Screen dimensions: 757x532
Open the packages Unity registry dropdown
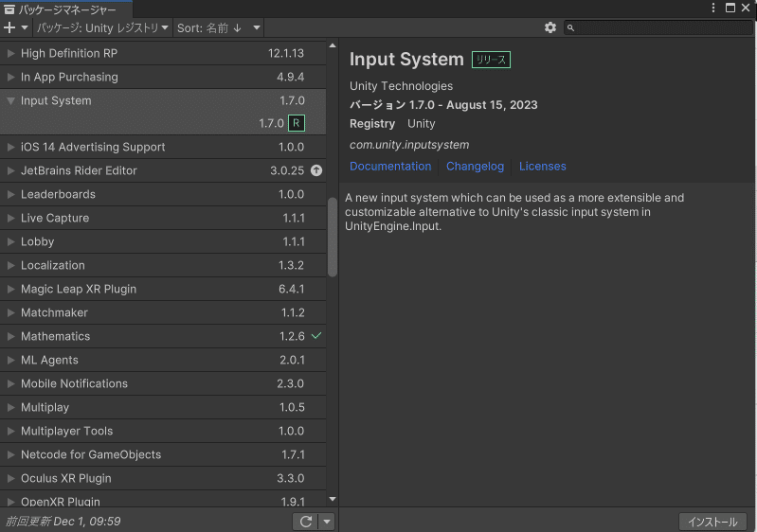coord(102,28)
